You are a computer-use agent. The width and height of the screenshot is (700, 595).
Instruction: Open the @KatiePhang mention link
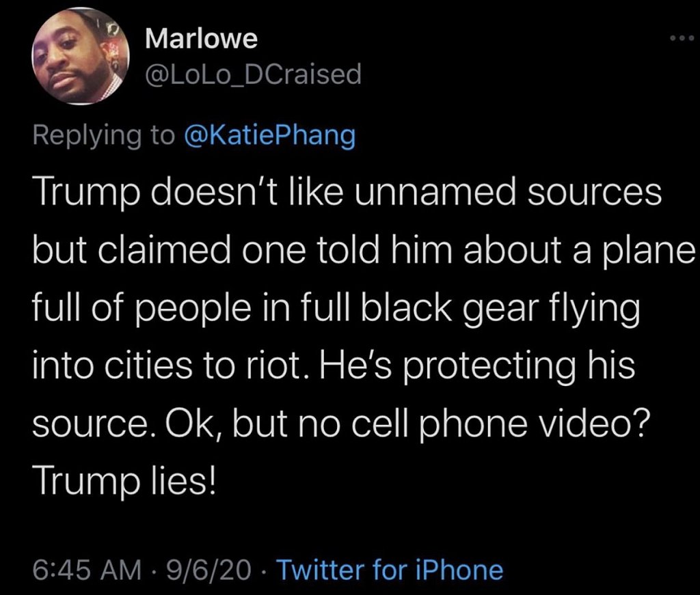(x=269, y=135)
